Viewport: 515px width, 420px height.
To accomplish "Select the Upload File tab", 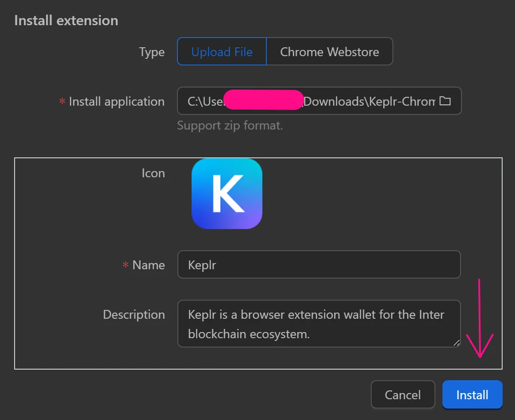I will [x=221, y=51].
